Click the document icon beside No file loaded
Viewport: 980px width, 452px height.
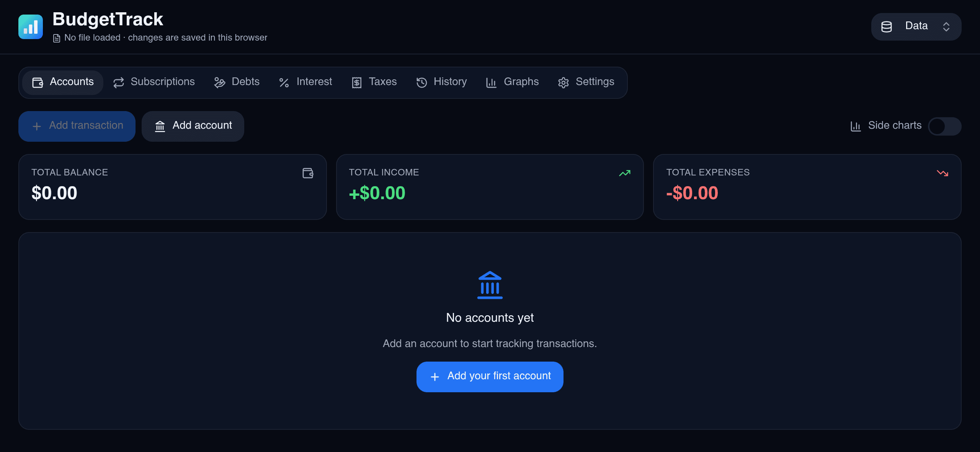[x=57, y=38]
